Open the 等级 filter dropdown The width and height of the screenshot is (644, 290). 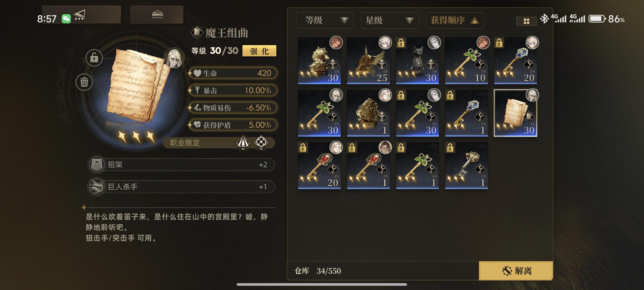[x=325, y=20]
